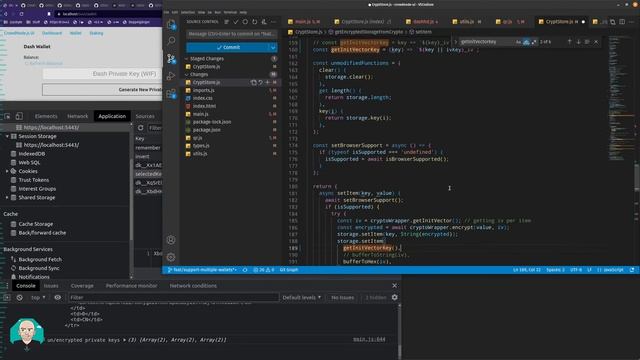The height and width of the screenshot is (360, 640).
Task: Open the Coverage drawer tab
Action: pyautogui.click(x=82, y=286)
